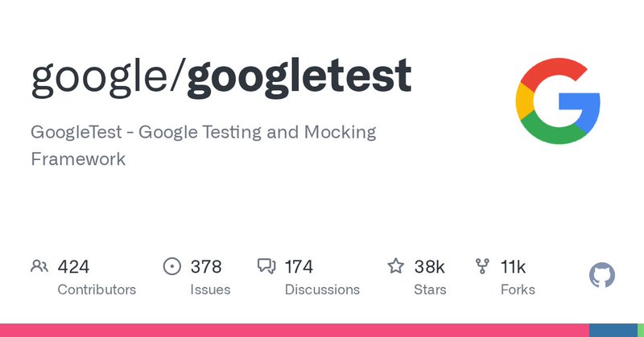Click the 424 contributors count
This screenshot has width=644, height=337.
(x=73, y=266)
